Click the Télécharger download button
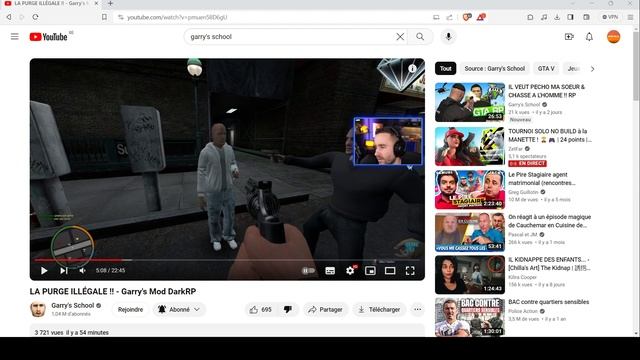 point(379,310)
